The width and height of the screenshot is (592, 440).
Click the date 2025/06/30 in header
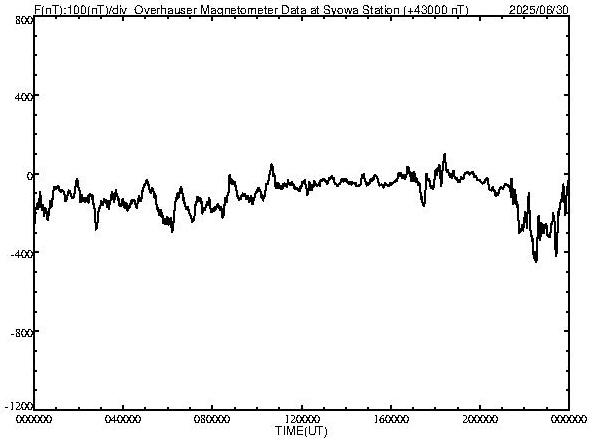[x=539, y=10]
